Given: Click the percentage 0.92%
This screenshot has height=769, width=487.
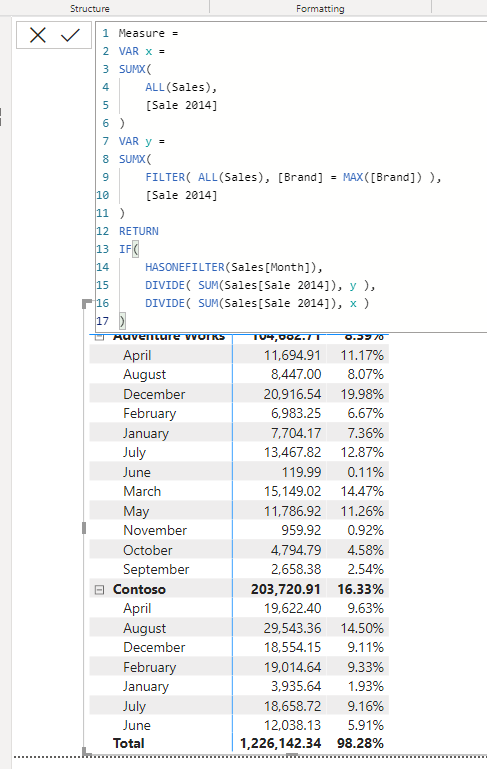Looking at the screenshot, I should (365, 531).
